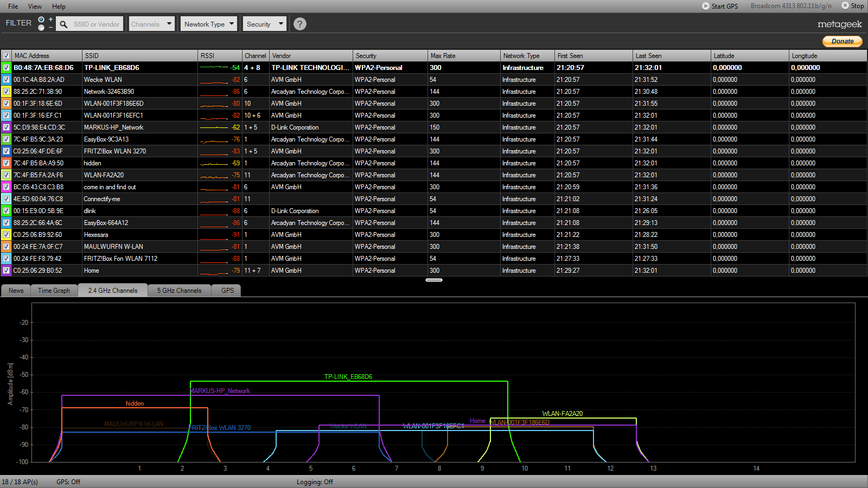Click the Broadcom 4313 802.11b/g/n adapter label
The width and height of the screenshot is (868, 488).
[x=791, y=6]
